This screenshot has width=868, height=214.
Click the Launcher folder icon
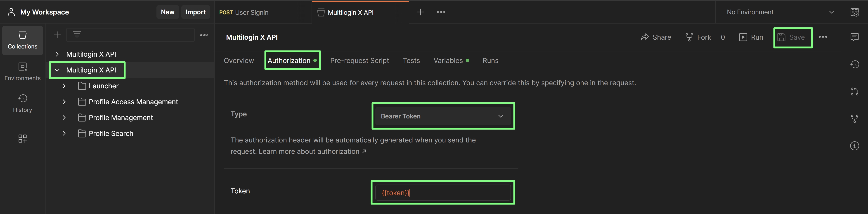(x=82, y=86)
